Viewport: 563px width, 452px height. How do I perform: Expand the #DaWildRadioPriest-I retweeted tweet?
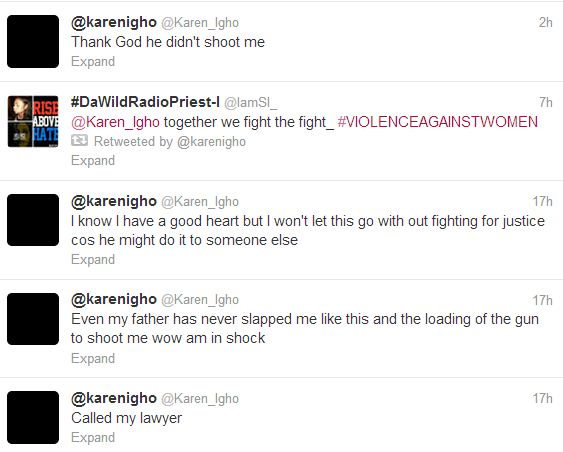coord(93,160)
